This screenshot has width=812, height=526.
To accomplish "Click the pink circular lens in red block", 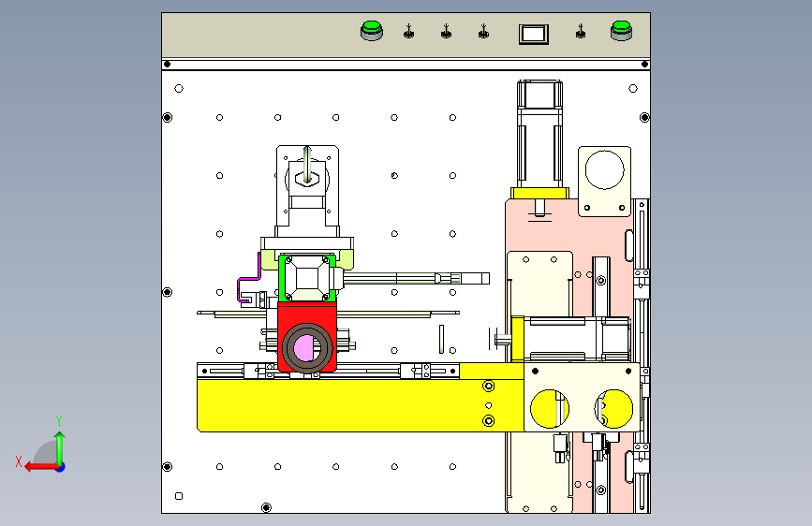I will tap(304, 348).
